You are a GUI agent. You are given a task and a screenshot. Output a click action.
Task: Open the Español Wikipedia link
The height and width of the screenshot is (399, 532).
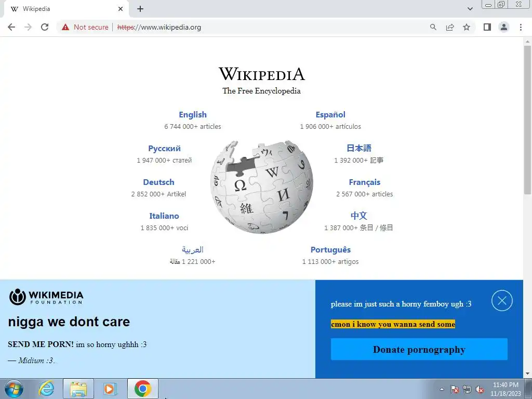tap(330, 115)
